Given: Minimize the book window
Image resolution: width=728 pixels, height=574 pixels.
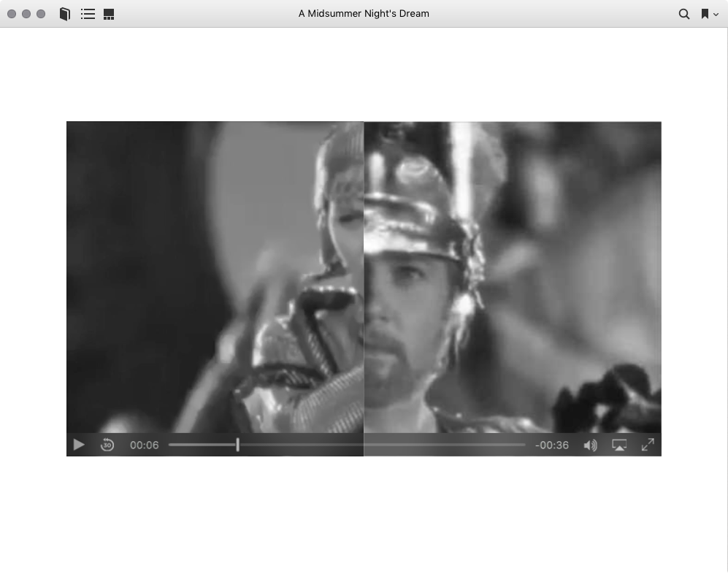Looking at the screenshot, I should pyautogui.click(x=26, y=14).
